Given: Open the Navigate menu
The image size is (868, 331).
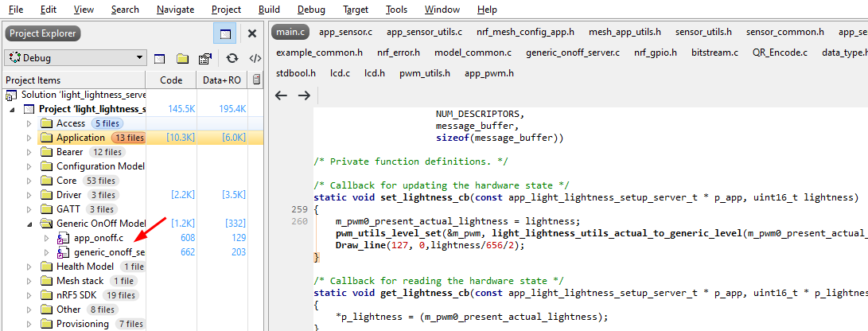Looking at the screenshot, I should click(x=176, y=10).
